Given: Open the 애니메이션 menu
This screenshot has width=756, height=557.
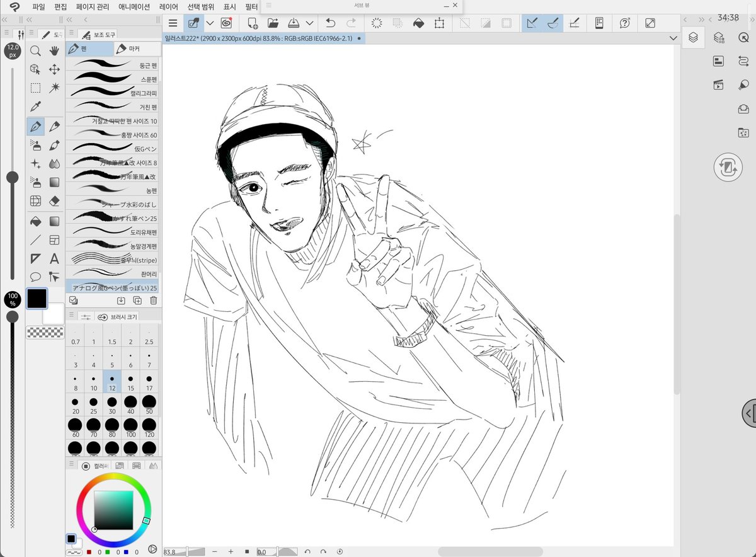Looking at the screenshot, I should point(134,6).
